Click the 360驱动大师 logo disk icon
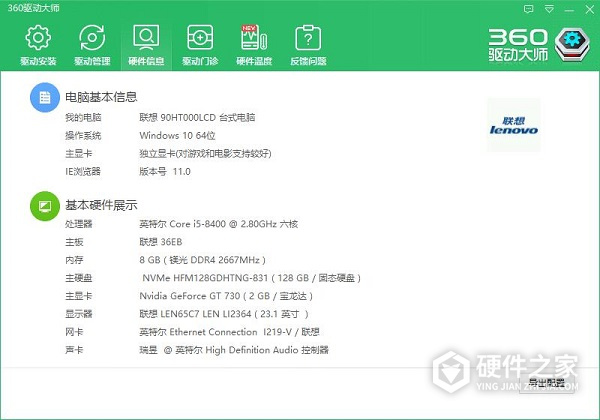600x420 pixels. pyautogui.click(x=572, y=45)
